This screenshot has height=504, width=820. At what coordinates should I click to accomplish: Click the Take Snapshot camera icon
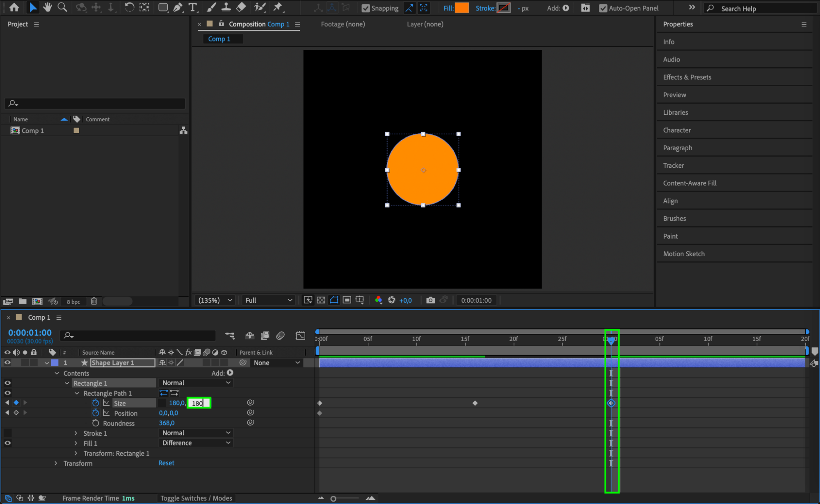coord(430,300)
